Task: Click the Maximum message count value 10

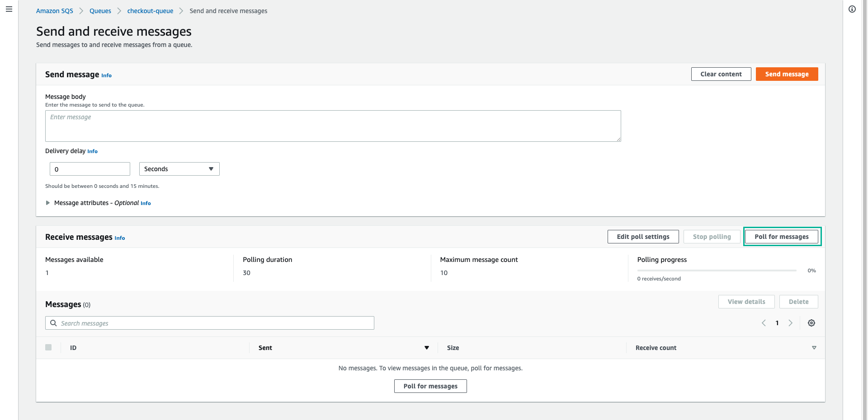Action: pos(444,273)
